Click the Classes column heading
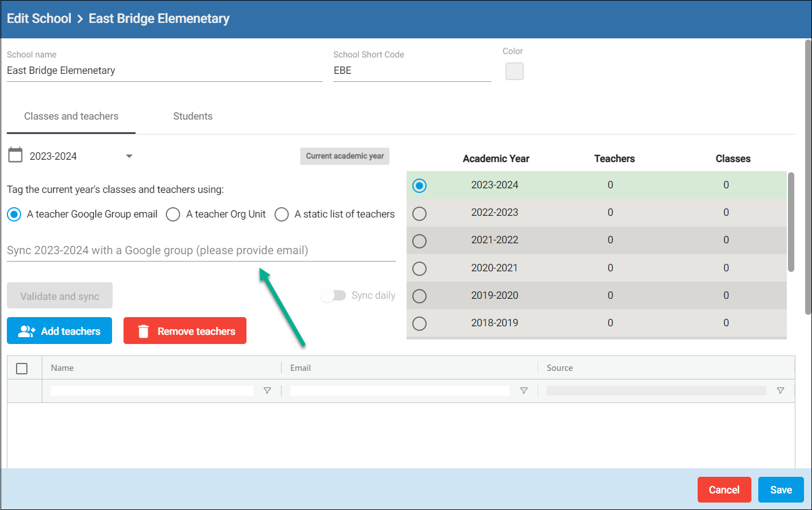The width and height of the screenshot is (812, 510). point(733,159)
